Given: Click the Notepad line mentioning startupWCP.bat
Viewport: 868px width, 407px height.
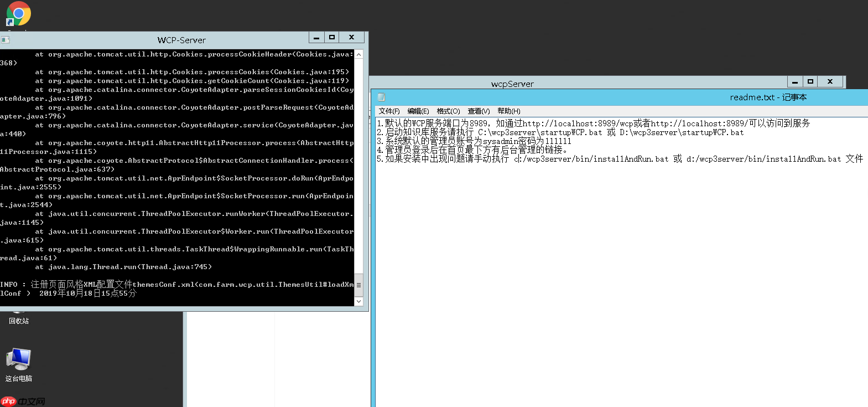Looking at the screenshot, I should tap(560, 132).
